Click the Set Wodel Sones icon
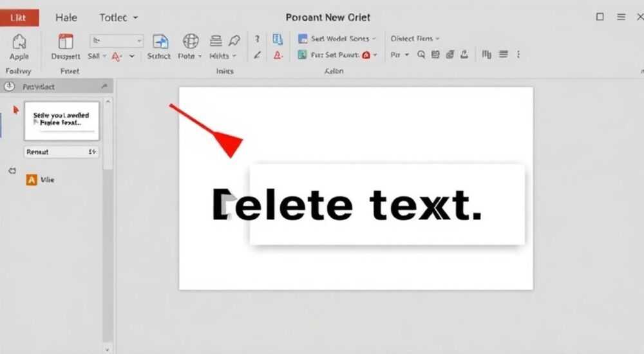 click(303, 39)
